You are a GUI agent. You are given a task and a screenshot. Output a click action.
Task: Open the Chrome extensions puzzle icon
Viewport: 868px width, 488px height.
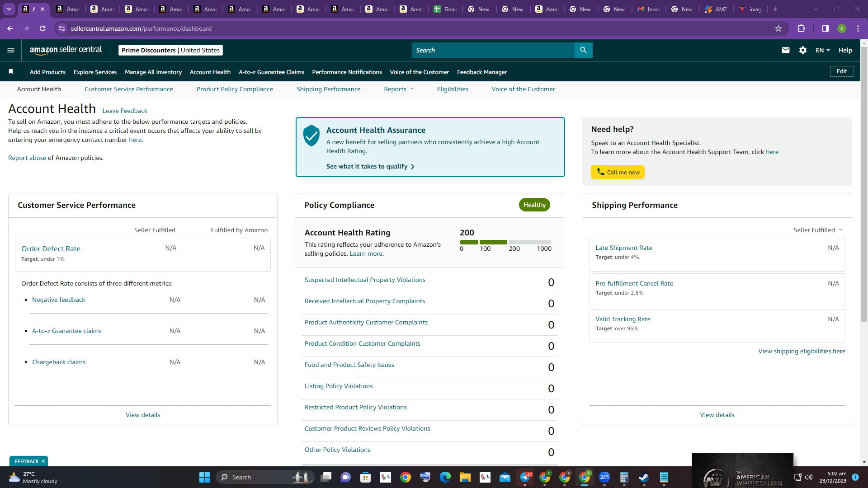[801, 28]
